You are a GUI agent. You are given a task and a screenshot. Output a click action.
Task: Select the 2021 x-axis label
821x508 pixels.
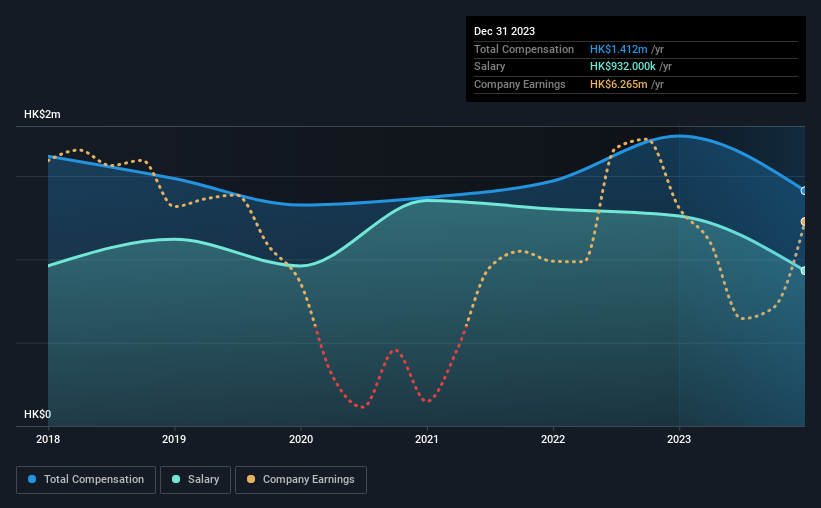[427, 439]
